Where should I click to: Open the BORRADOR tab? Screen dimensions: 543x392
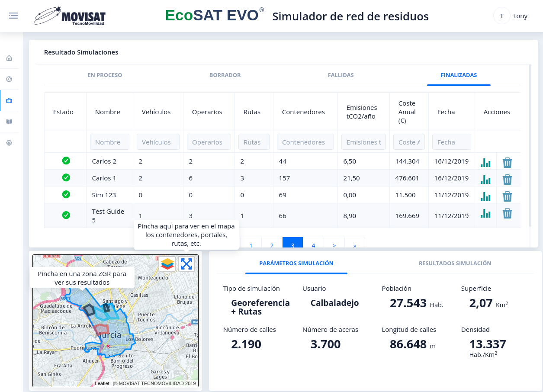[x=225, y=75]
